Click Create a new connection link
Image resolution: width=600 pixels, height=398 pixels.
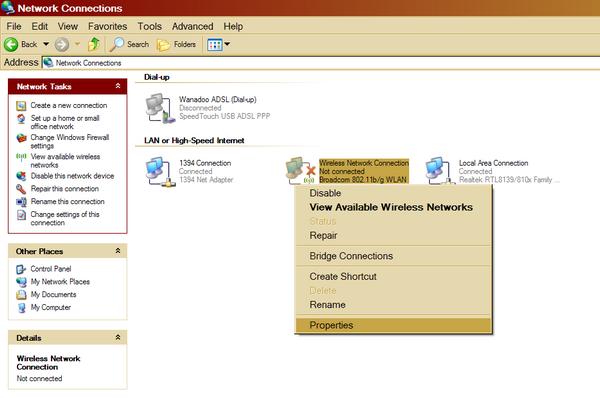click(69, 105)
